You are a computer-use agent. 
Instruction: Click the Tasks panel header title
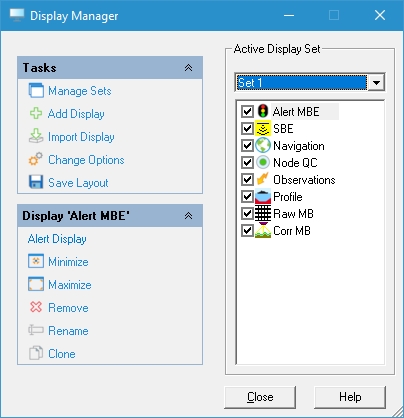click(x=39, y=68)
